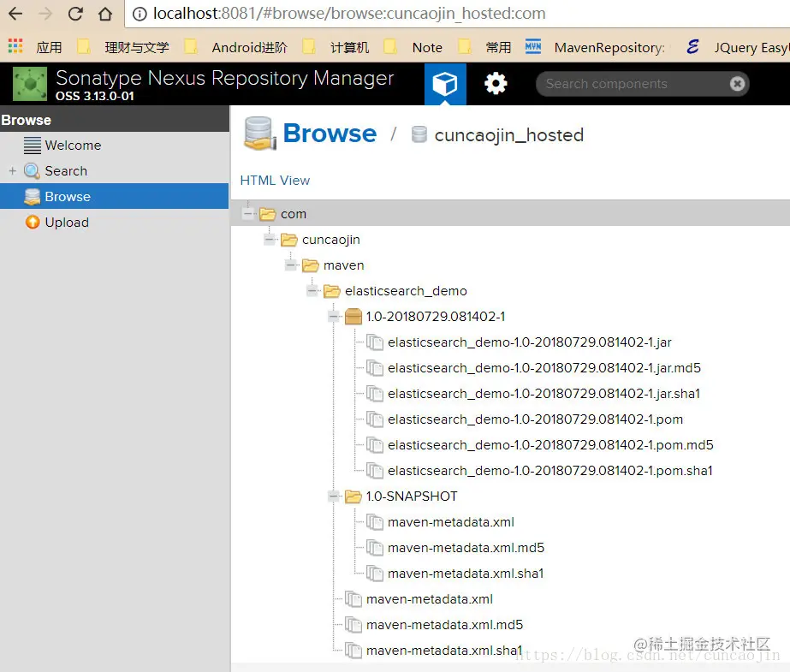Open the 理财与文学 bookmark folder

[123, 47]
